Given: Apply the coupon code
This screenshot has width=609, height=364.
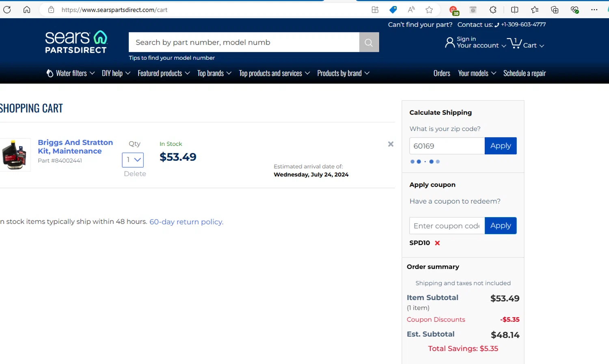Looking at the screenshot, I should coord(501,226).
